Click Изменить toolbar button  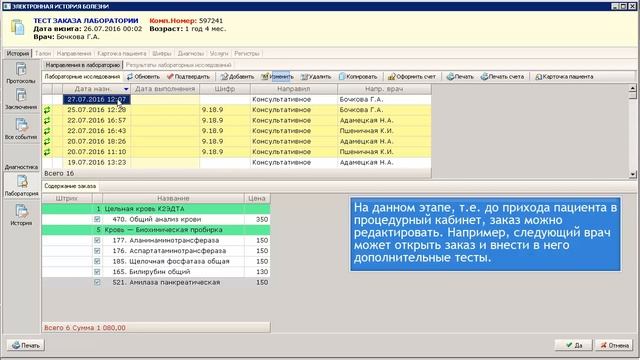(x=277, y=77)
